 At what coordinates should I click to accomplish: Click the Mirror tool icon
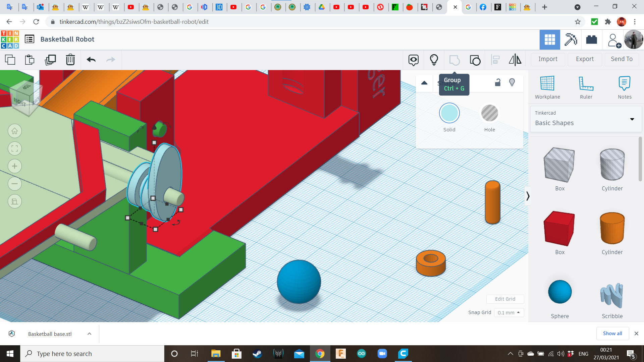515,60
